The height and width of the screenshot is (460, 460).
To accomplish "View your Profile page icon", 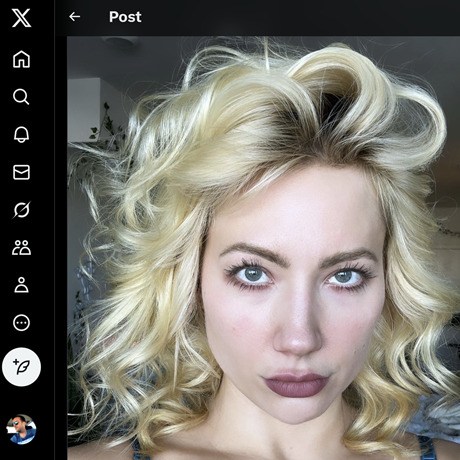I will click(21, 285).
